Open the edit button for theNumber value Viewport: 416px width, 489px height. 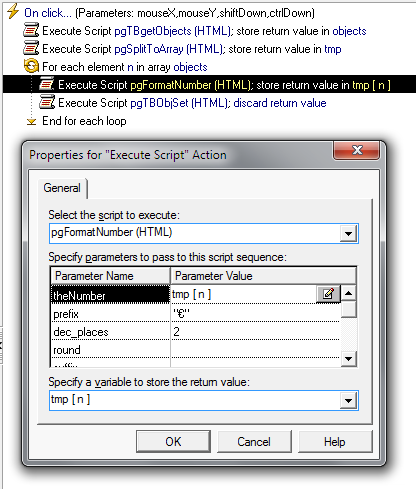click(x=328, y=294)
